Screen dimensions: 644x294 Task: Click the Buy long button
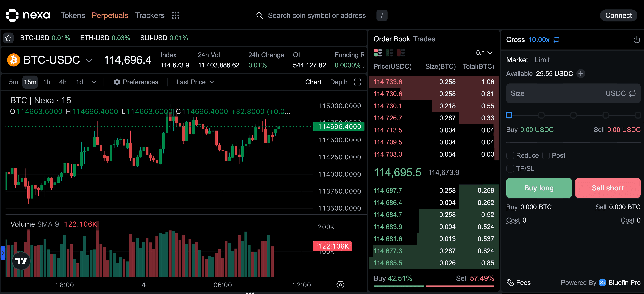(539, 188)
